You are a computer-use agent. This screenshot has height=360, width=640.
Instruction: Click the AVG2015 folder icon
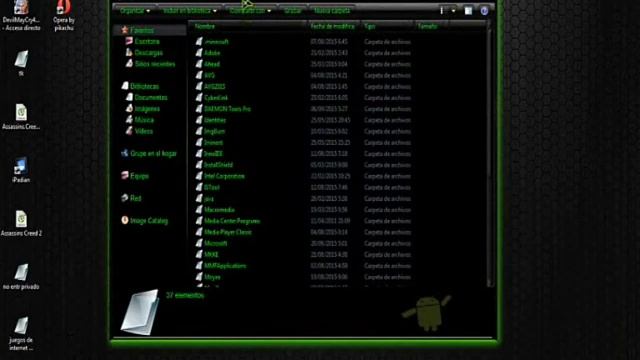click(199, 86)
